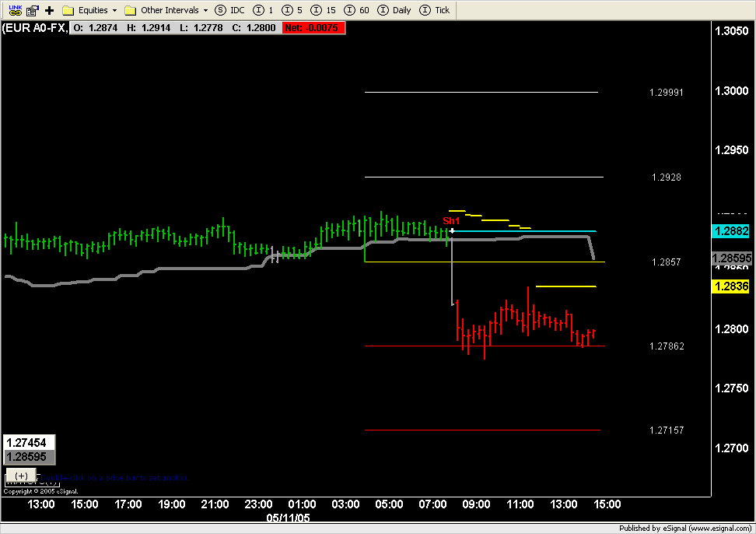This screenshot has height=534, width=756.
Task: Switch to the Daily interval
Action: click(x=394, y=10)
